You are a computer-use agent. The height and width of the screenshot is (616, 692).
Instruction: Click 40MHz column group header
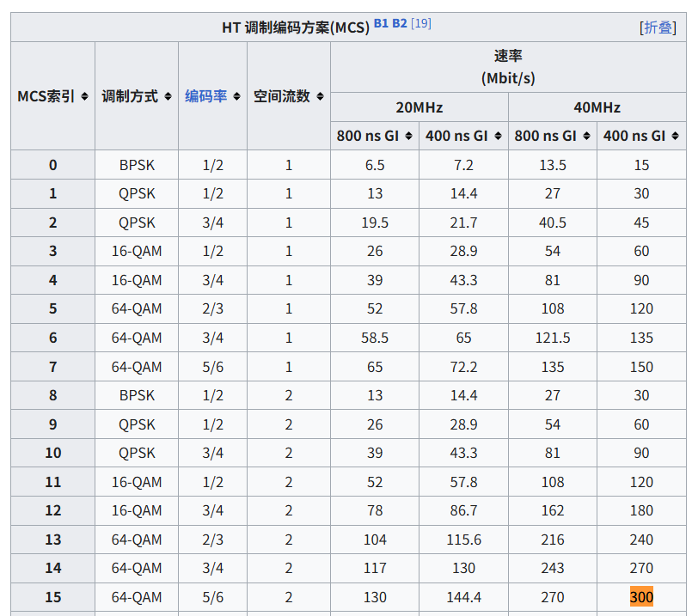pos(597,107)
